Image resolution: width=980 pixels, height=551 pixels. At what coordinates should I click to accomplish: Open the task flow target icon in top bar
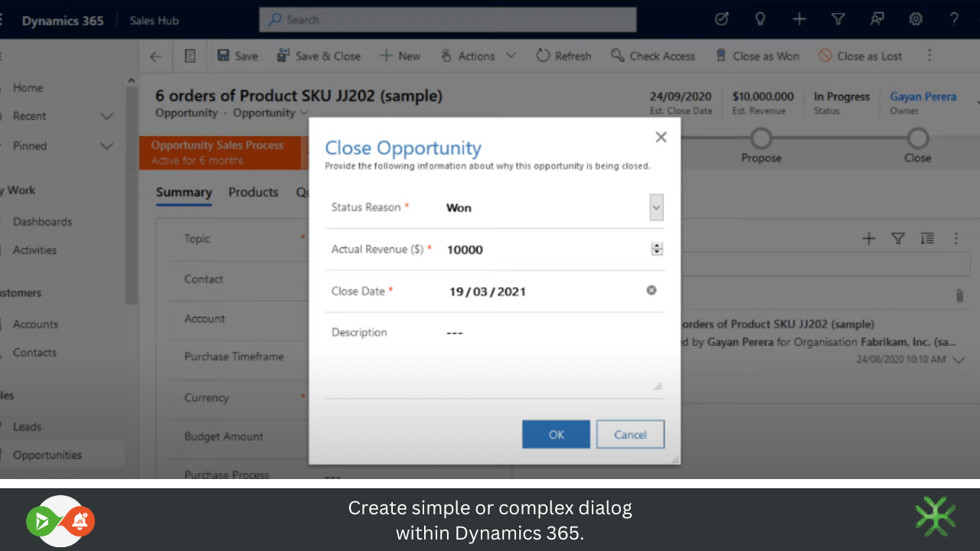tap(721, 20)
